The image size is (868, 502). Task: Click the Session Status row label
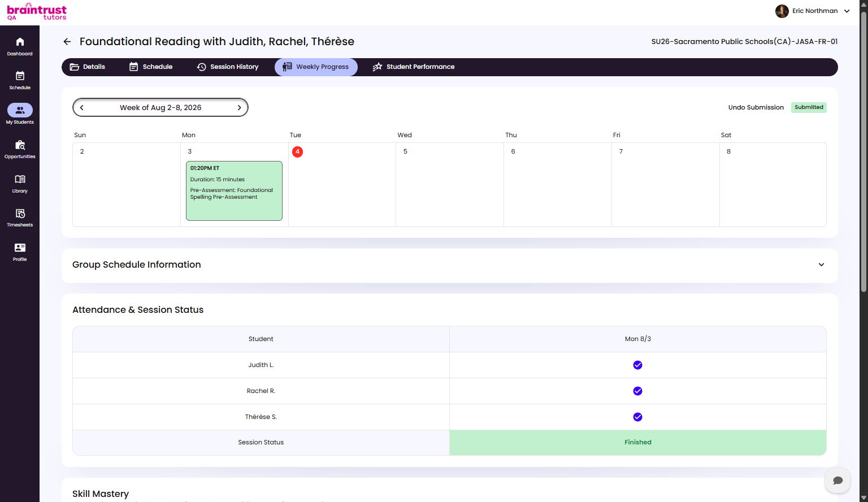(261, 442)
